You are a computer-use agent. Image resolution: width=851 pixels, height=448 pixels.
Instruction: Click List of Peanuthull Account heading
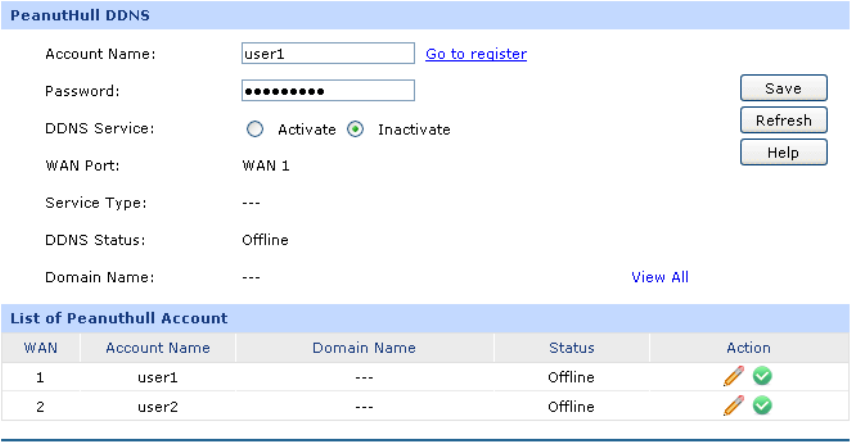119,318
